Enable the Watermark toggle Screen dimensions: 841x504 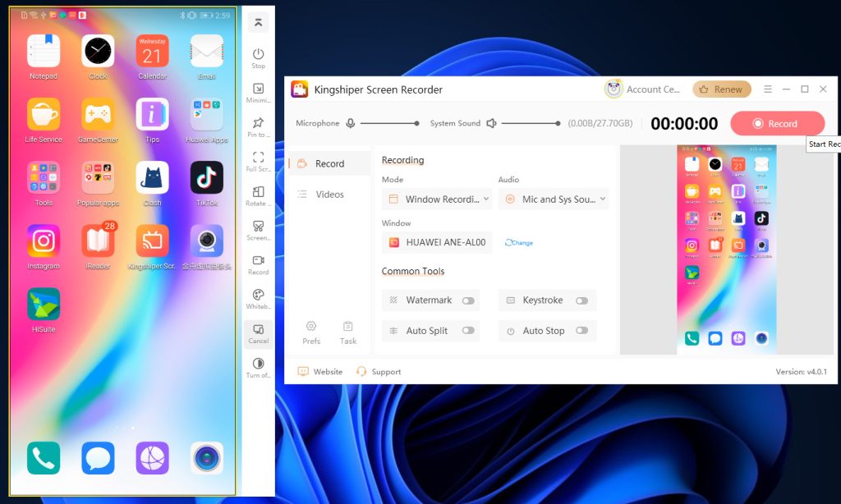468,300
